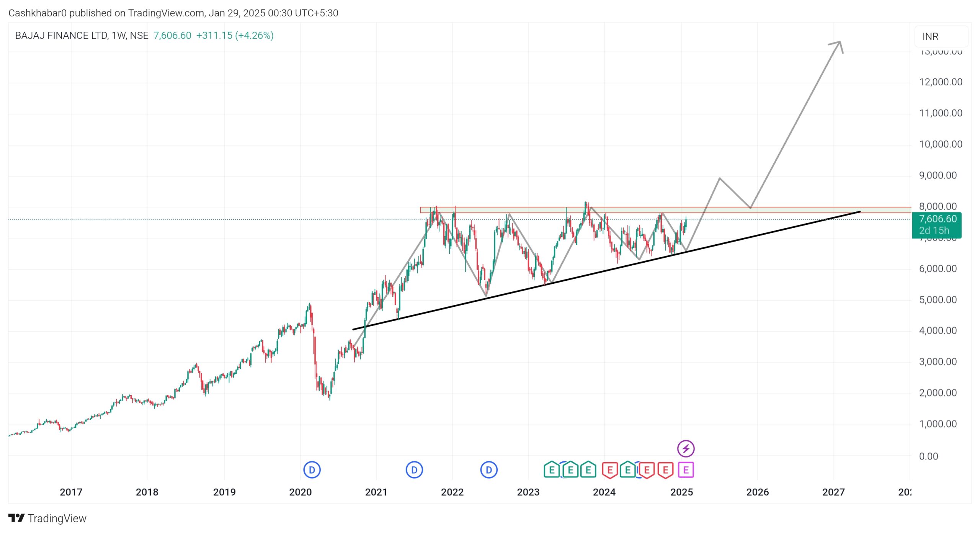Click the 2021 label on time axis
The image size is (980, 533).
[x=376, y=492]
